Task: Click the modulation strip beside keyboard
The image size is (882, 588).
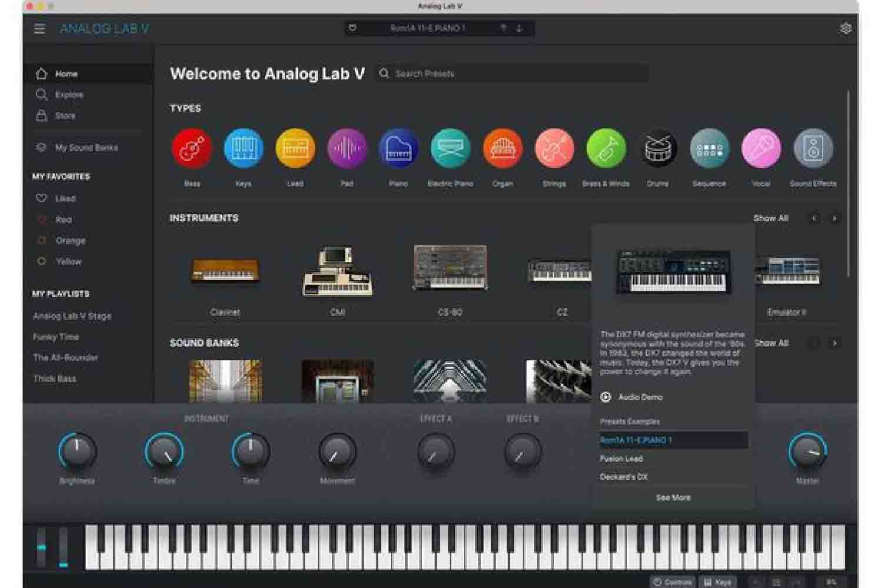Action: [x=63, y=547]
